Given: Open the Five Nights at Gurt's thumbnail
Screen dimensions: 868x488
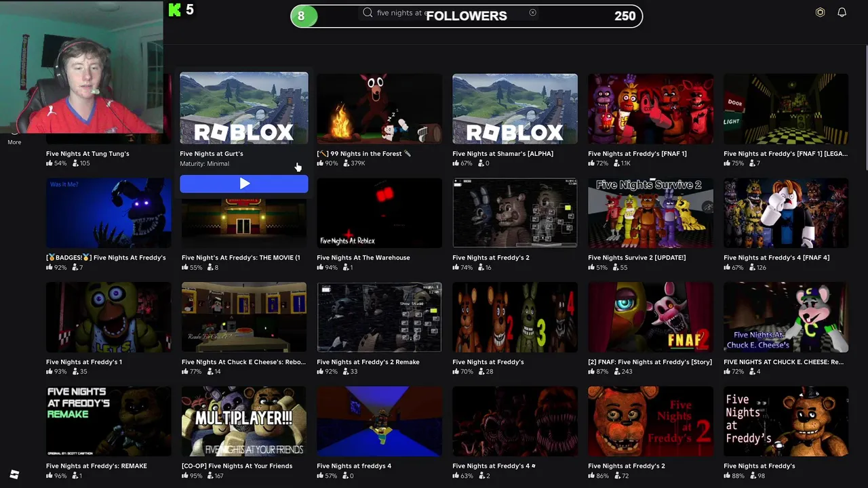Looking at the screenshot, I should [244, 108].
